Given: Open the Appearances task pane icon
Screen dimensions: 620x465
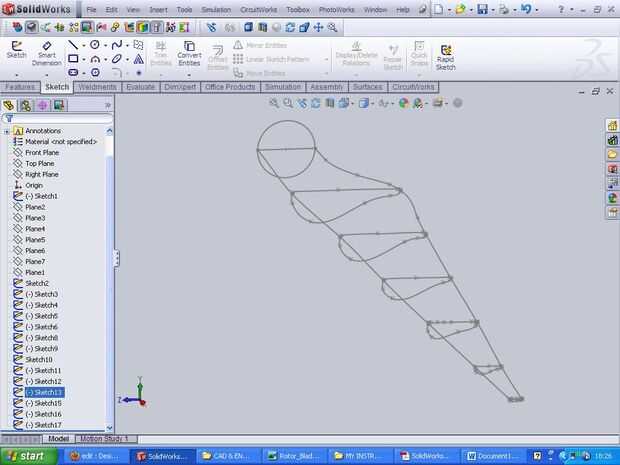Looking at the screenshot, I should pos(612,198).
